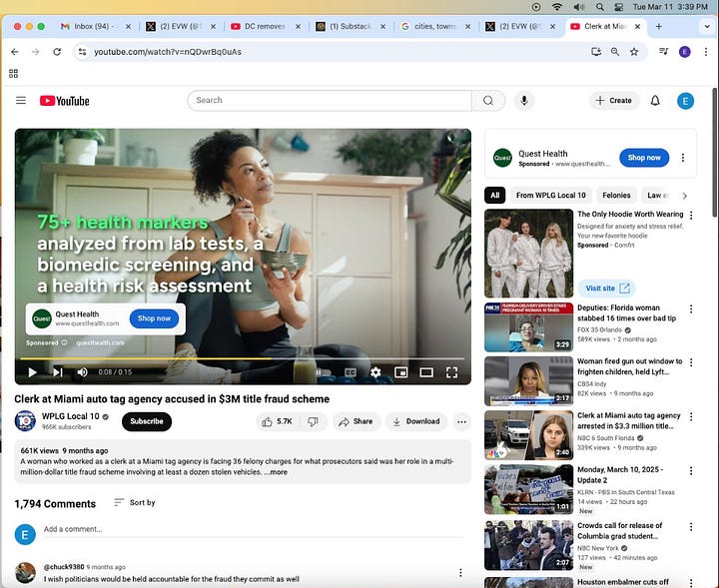Open Quest Health sidebar ad options menu
Viewport: 719px width, 588px height.
pyautogui.click(x=683, y=158)
